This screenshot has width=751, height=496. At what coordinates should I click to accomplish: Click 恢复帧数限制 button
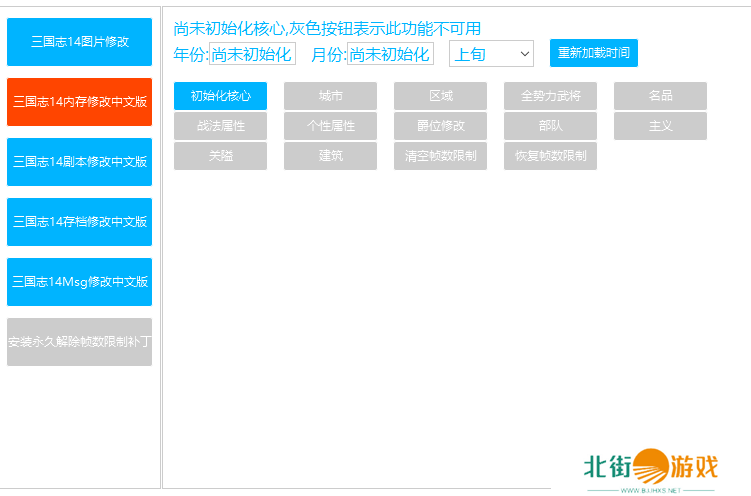pos(550,156)
